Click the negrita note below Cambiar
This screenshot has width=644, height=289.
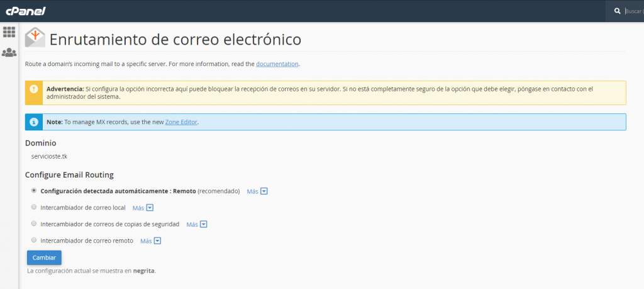(92, 271)
